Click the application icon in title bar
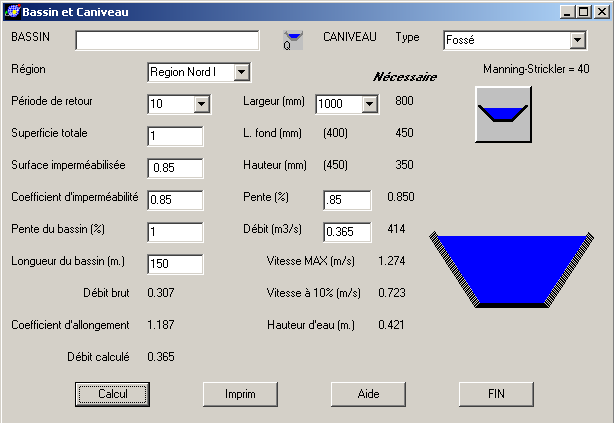Image resolution: width=614 pixels, height=423 pixels. (x=12, y=11)
